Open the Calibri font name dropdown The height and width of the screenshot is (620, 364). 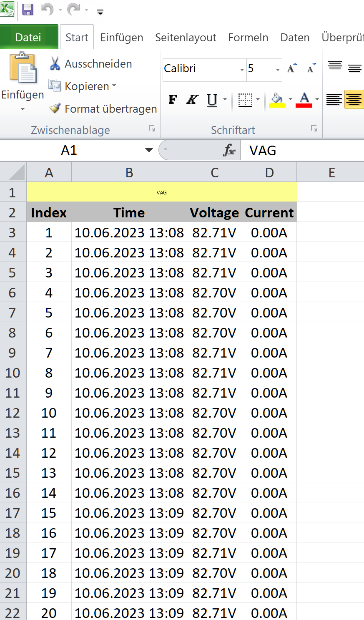tap(242, 69)
